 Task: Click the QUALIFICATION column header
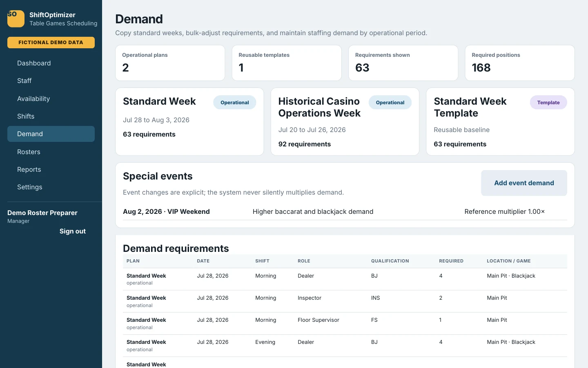point(390,261)
